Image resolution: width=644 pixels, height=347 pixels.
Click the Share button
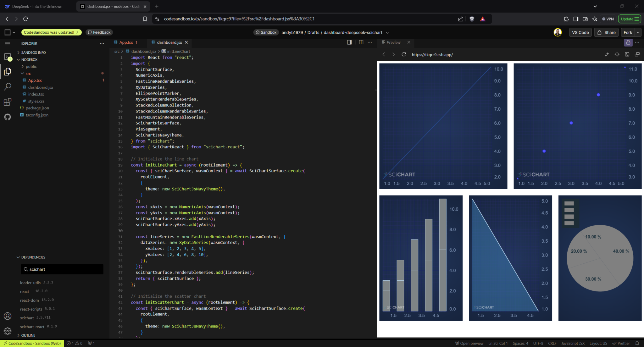606,32
